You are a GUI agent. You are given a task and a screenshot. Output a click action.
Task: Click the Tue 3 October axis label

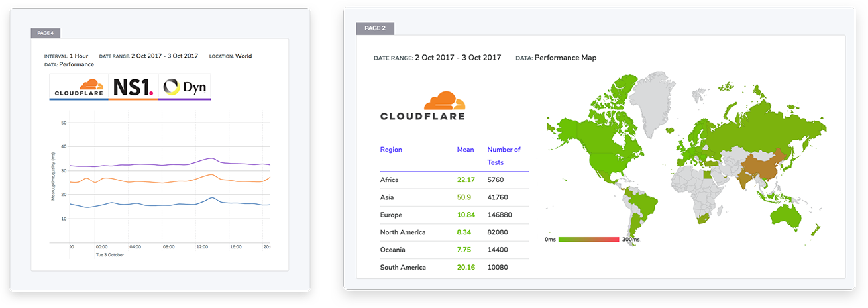tap(110, 254)
